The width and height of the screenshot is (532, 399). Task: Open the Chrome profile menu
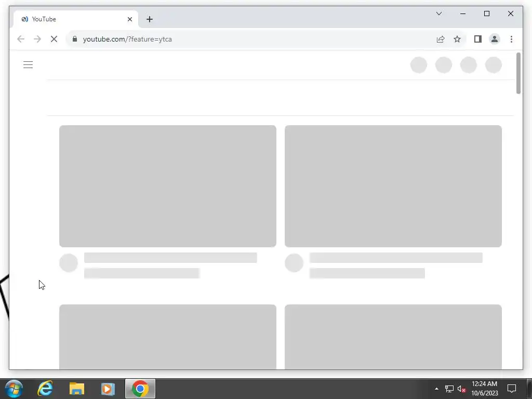[495, 39]
